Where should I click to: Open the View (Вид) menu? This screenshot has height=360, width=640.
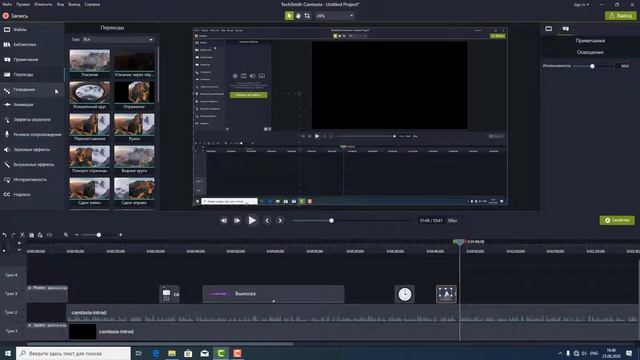[x=60, y=4]
